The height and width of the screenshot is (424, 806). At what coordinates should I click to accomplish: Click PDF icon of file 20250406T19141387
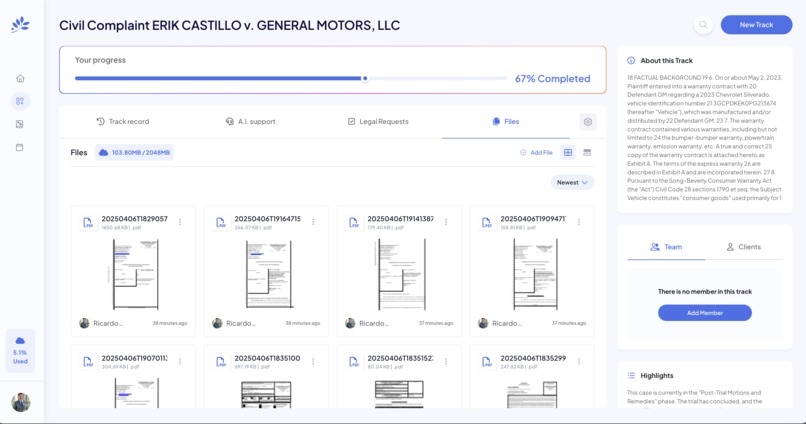coord(354,223)
